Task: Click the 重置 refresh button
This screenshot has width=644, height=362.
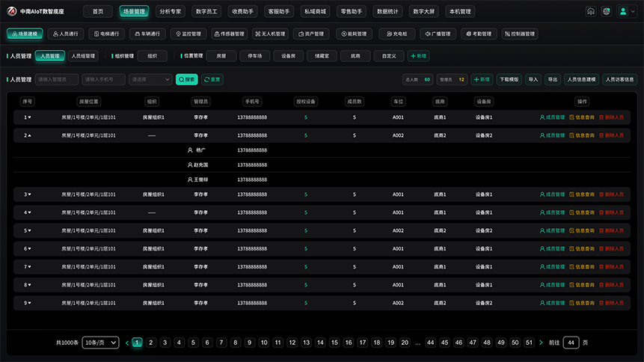Action: (x=212, y=79)
